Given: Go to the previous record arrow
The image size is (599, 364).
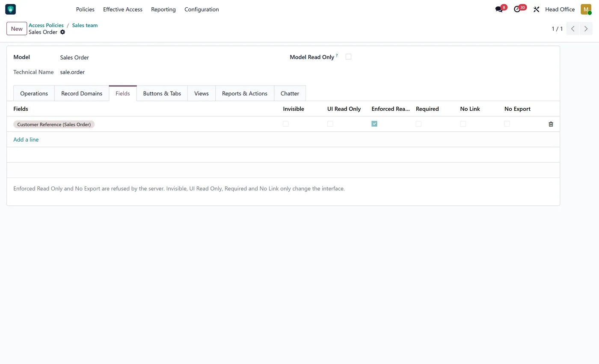Looking at the screenshot, I should (572, 29).
